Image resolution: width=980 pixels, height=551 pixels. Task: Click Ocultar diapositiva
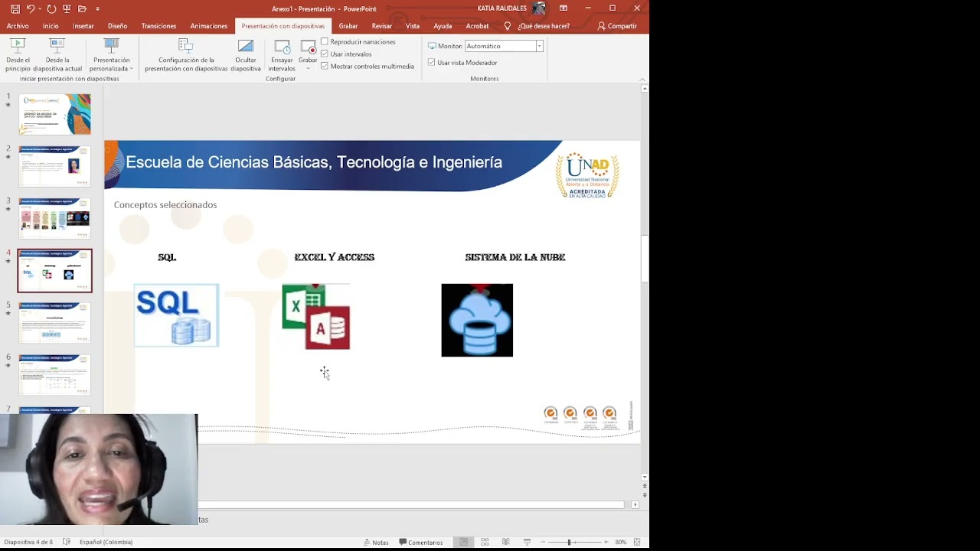pos(246,54)
